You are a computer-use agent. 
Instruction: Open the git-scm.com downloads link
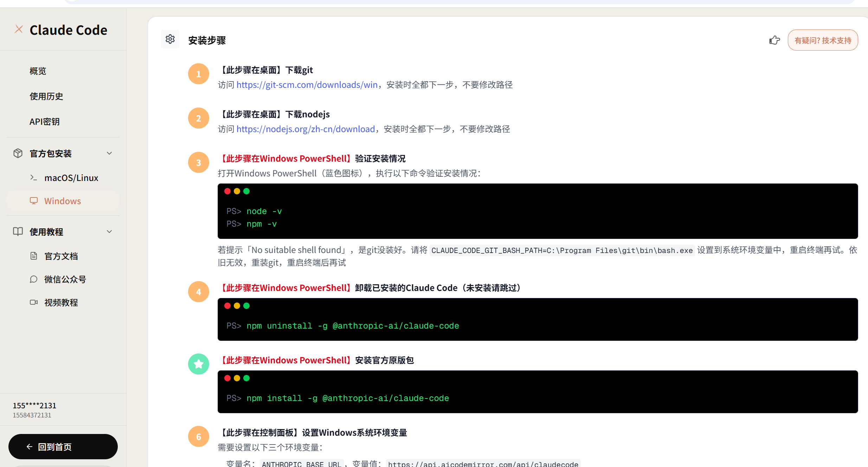307,85
